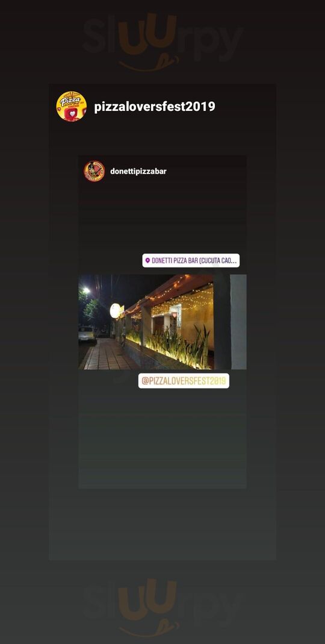Open the Donetti Pizza Bar location sticker

[191, 260]
